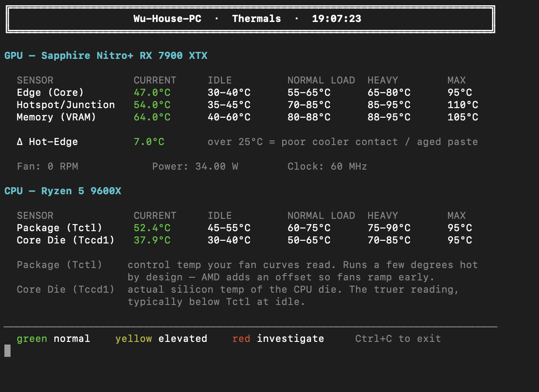Image resolution: width=539 pixels, height=392 pixels.
Task: Click the MAX column header in the GPU table
Action: (x=457, y=80)
